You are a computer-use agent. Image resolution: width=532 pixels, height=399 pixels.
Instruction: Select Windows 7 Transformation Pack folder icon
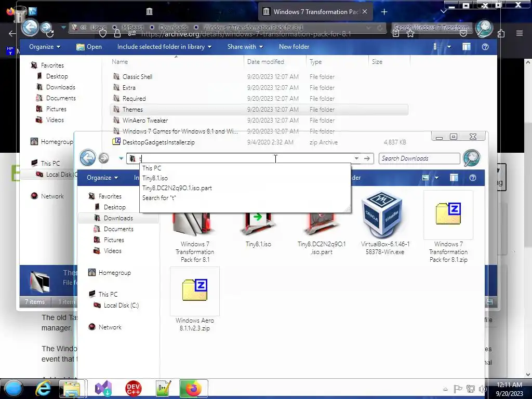(195, 224)
